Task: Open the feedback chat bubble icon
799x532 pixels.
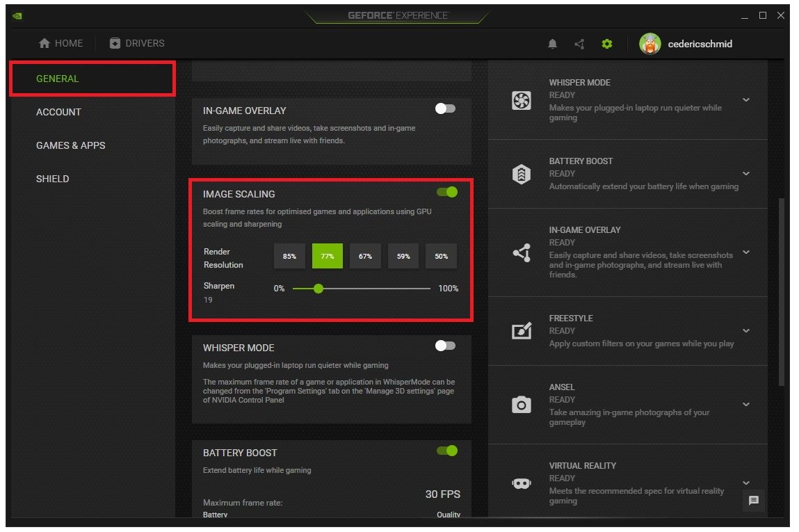Action: tap(754, 501)
